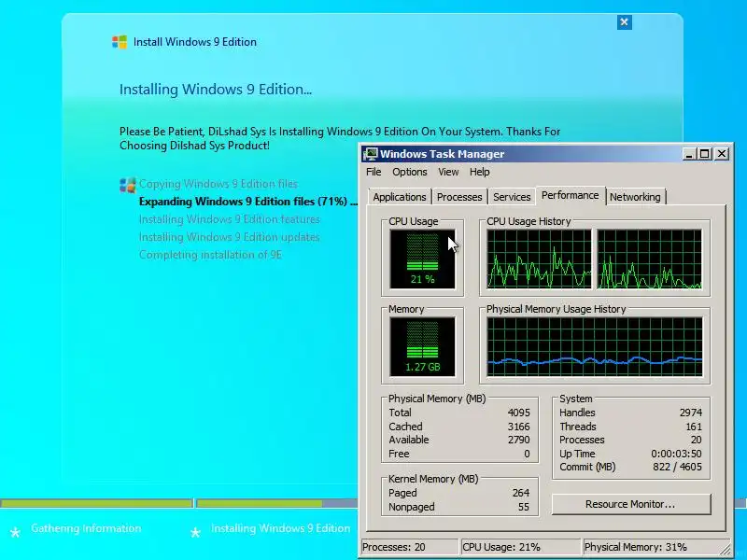Switch to the Networking tab
The image size is (747, 560).
635,197
